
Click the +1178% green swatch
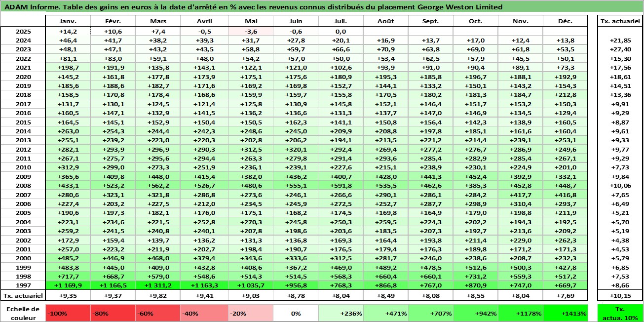tap(521, 313)
